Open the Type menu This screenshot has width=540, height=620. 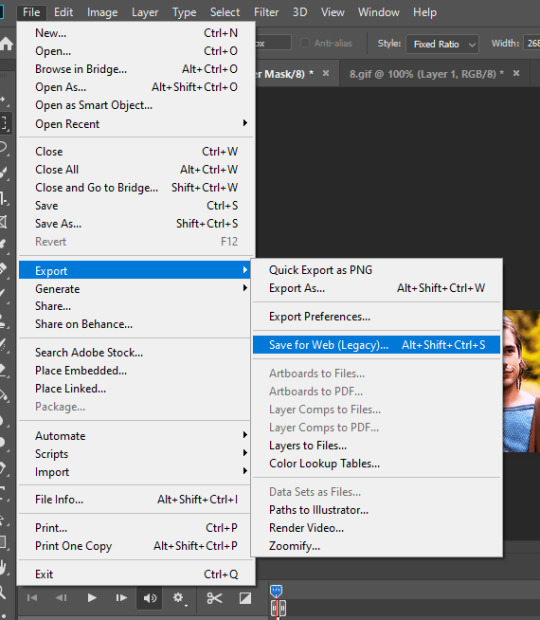(184, 12)
